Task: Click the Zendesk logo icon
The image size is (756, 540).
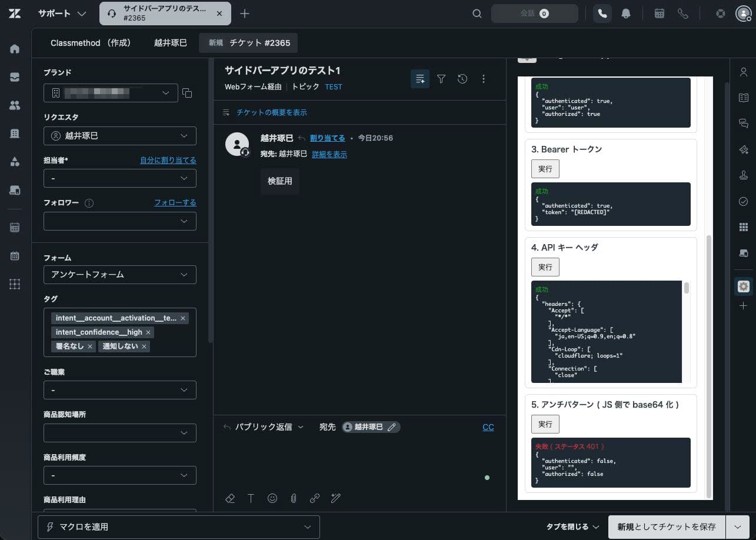Action: coord(15,14)
